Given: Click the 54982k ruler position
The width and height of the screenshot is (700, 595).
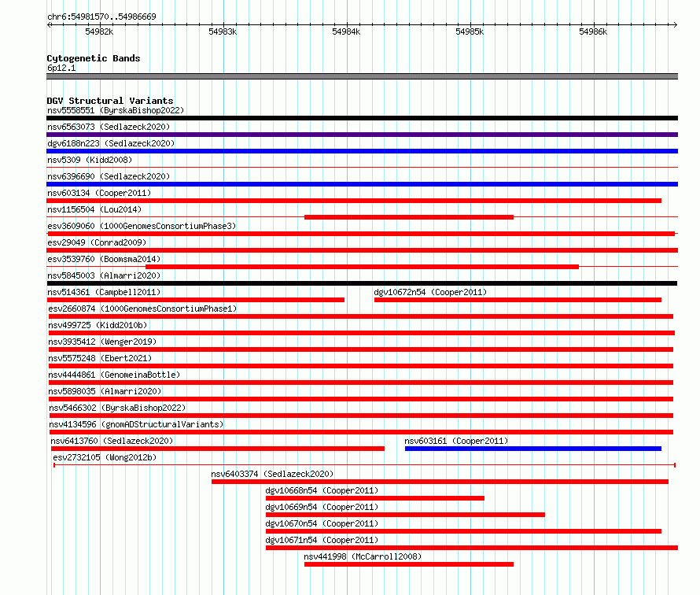Looking at the screenshot, I should [99, 31].
